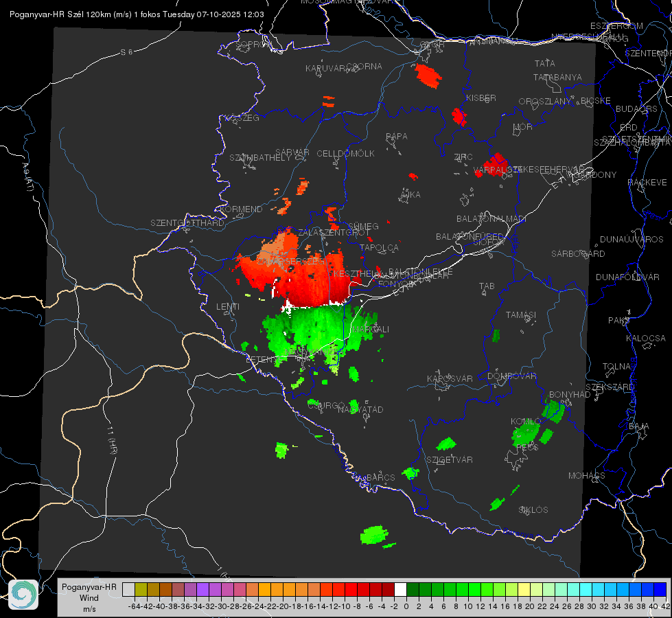Click the SZIGETVÁR city label

coord(450,460)
